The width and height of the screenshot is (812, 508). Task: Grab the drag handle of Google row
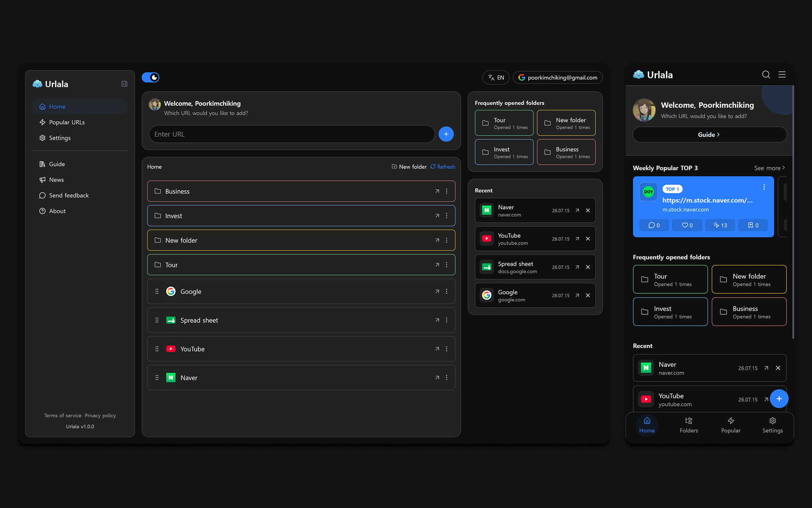[157, 292]
